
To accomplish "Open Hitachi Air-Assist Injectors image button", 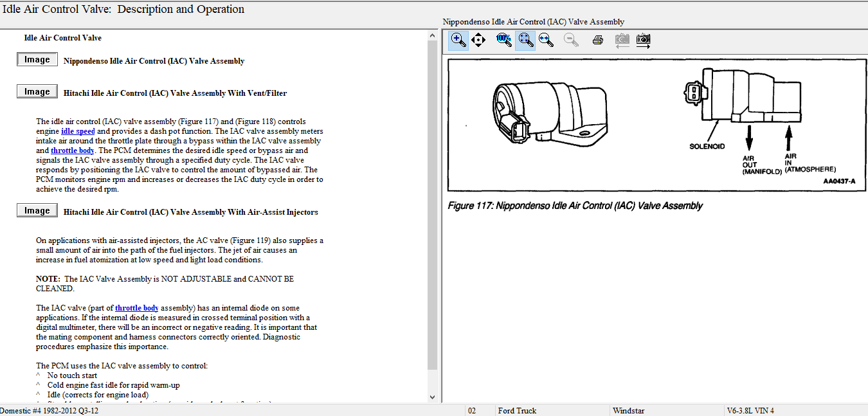I will (37, 211).
